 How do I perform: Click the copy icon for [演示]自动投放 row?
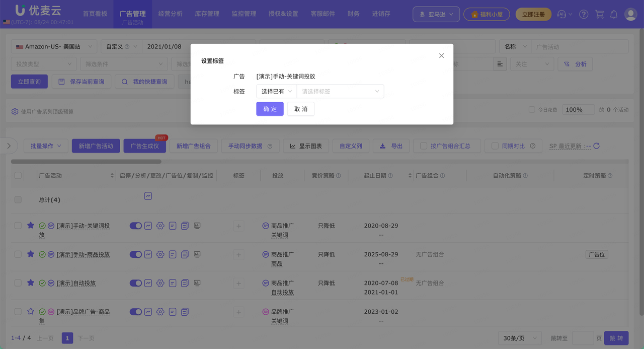[185, 283]
